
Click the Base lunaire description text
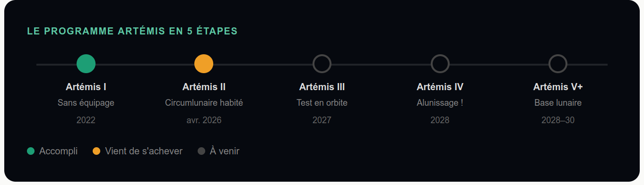click(558, 103)
